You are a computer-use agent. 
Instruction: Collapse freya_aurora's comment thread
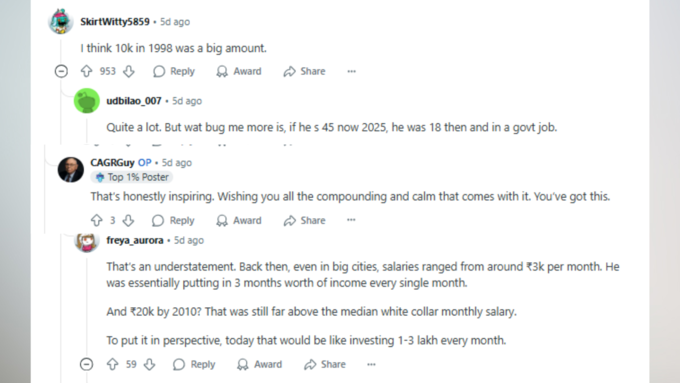point(86,364)
